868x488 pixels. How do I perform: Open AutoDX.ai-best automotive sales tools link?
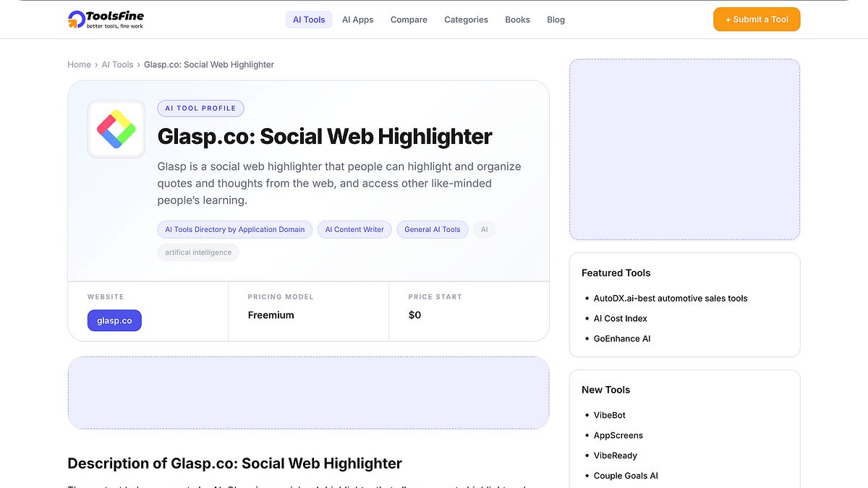(x=671, y=298)
